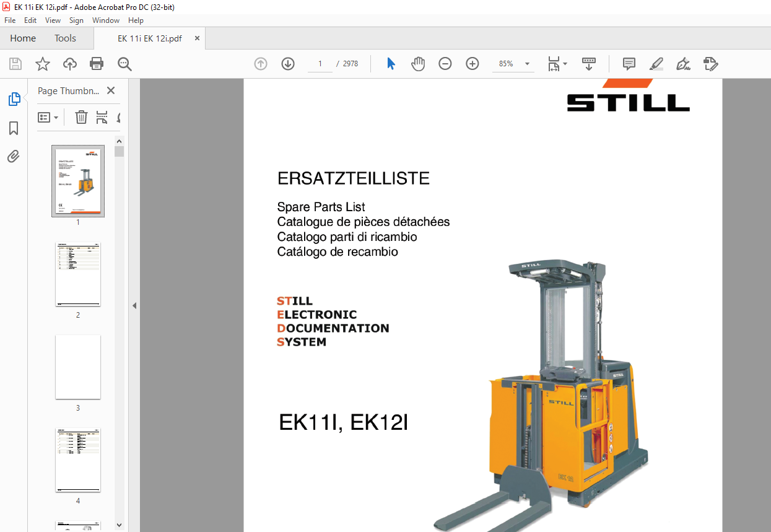Select page 4 thumbnail

click(x=78, y=460)
